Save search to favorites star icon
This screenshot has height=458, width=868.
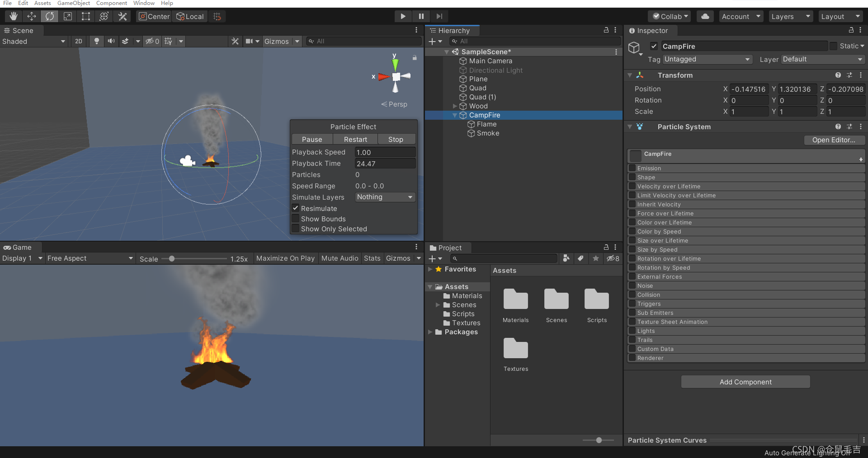point(596,258)
